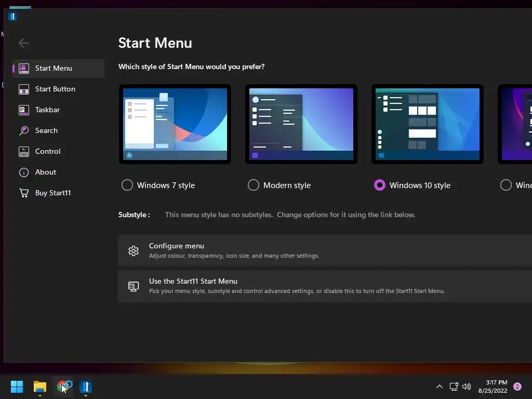Screen dimensions: 532x399
Task: Click the back arrow in Start11 settings
Action: (24, 43)
